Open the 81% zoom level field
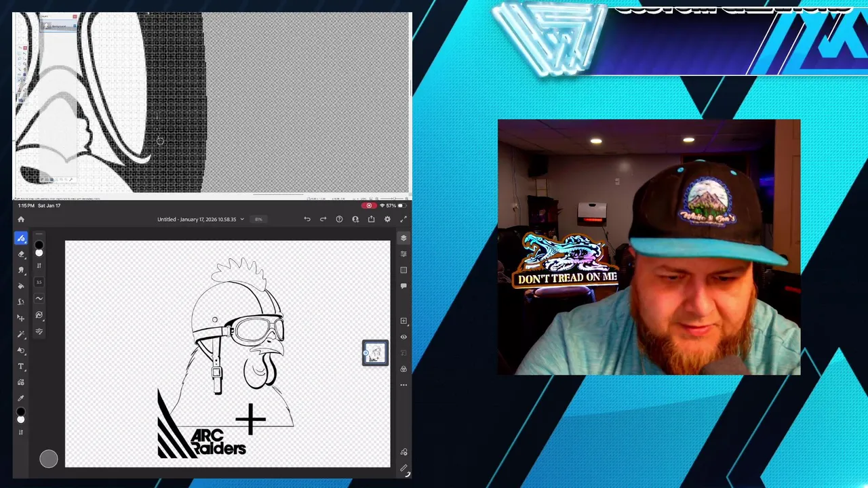The image size is (868, 488). tap(258, 219)
